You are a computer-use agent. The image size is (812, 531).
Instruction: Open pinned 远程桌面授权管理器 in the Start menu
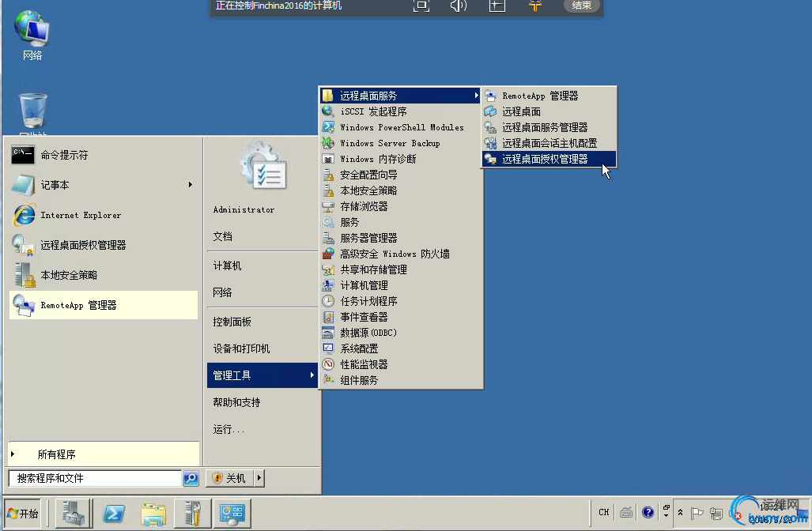(104, 245)
